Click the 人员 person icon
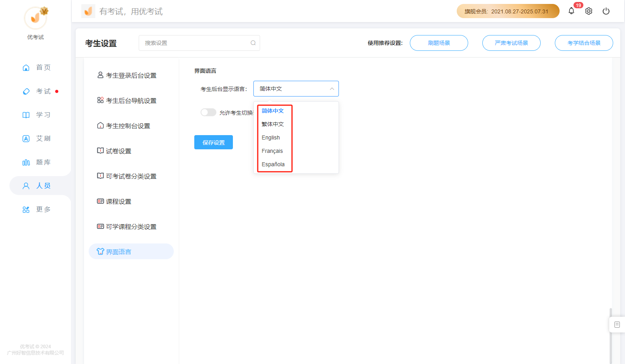Image resolution: width=625 pixels, height=364 pixels. point(26,186)
